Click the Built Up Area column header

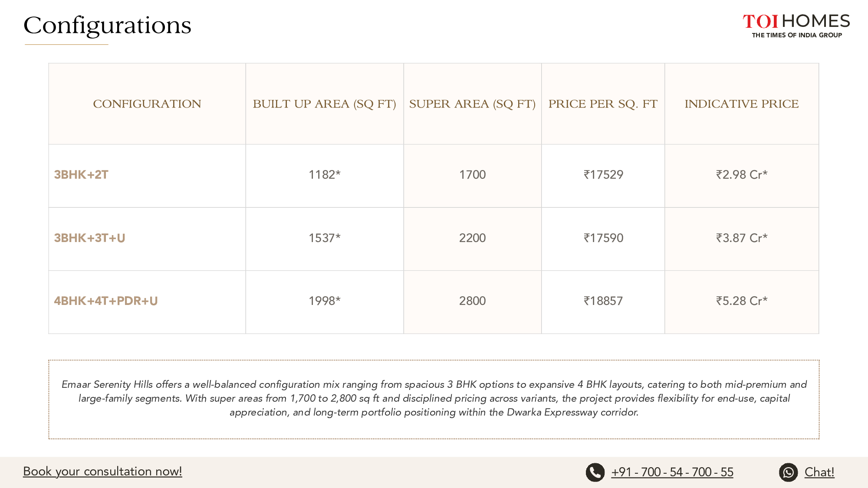(x=324, y=104)
